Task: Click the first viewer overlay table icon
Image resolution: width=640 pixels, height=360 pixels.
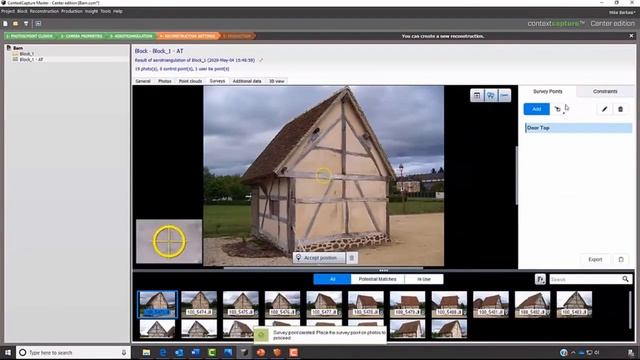Action: click(477, 96)
